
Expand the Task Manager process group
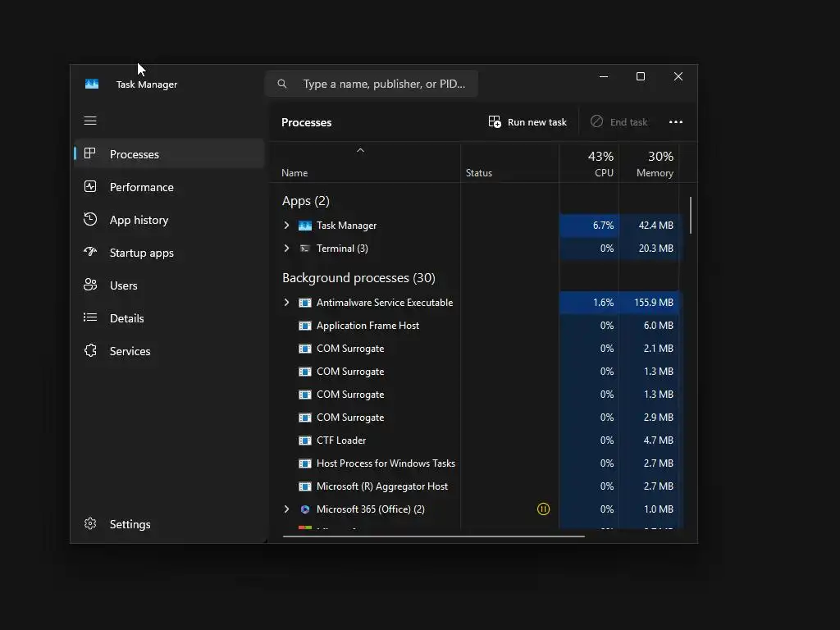tap(286, 226)
